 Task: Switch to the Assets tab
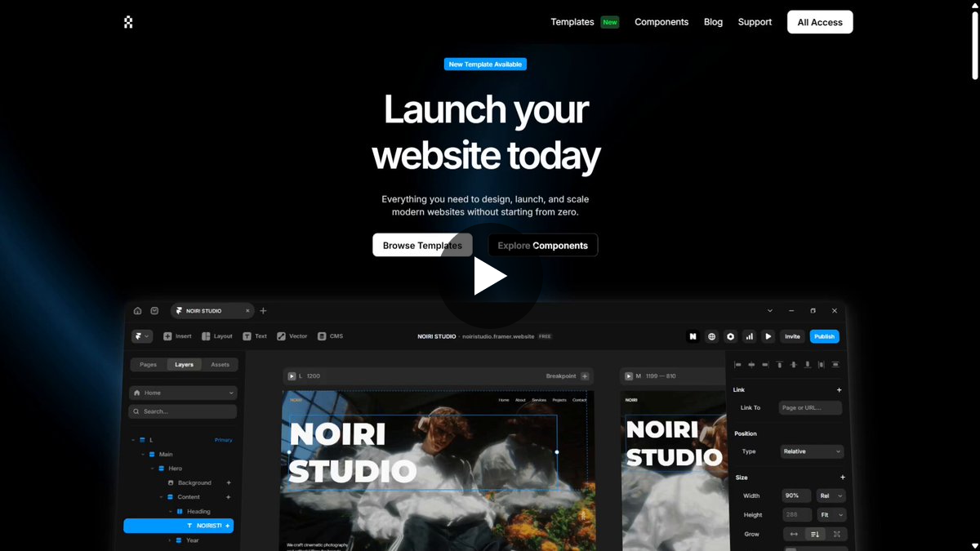[220, 365]
